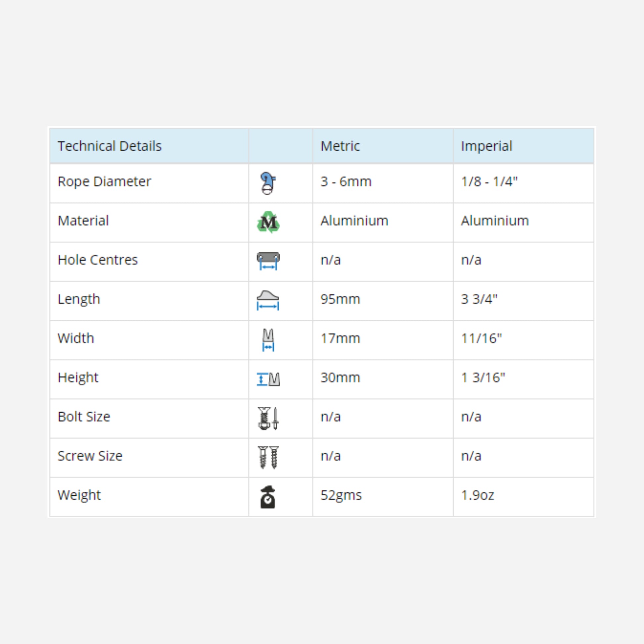Click the Hole Centres measurement icon
Viewport: 644px width, 644px height.
268,261
